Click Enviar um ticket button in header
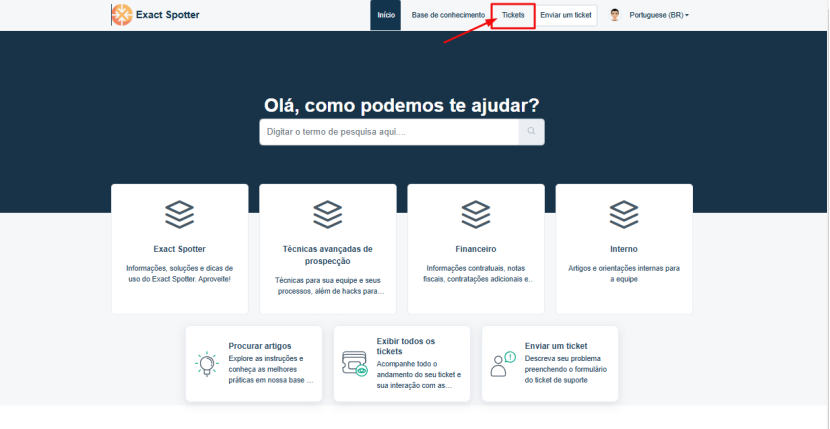830x429 pixels. coord(566,15)
